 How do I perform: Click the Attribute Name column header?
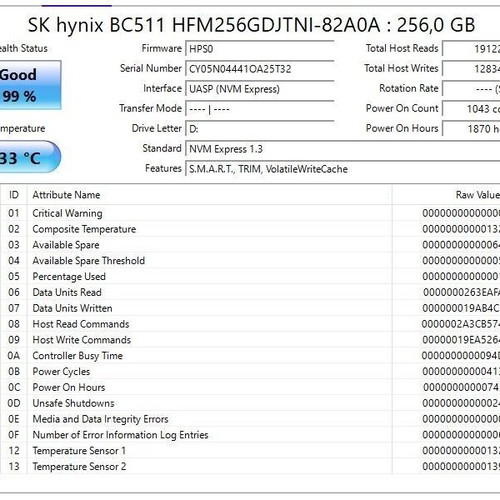tap(209, 195)
